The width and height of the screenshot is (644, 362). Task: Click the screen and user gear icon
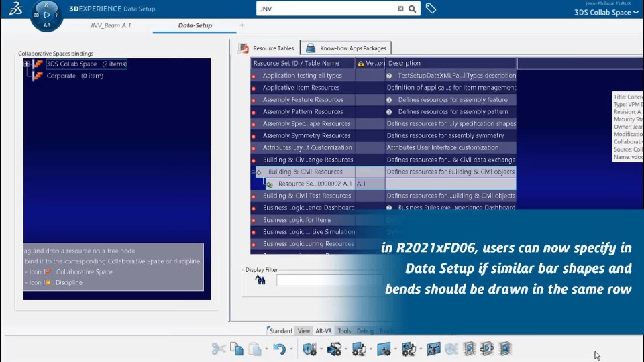coord(359,349)
